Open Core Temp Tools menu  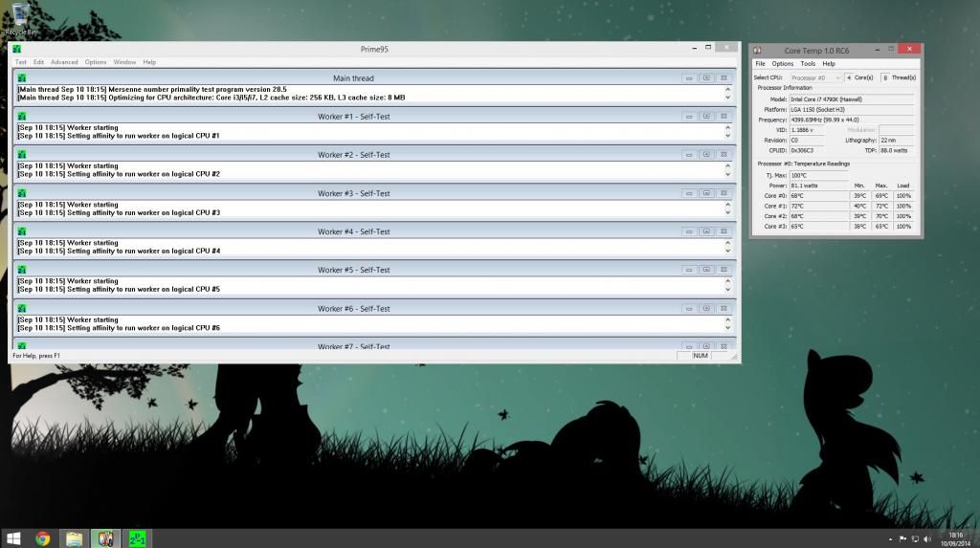(808, 64)
